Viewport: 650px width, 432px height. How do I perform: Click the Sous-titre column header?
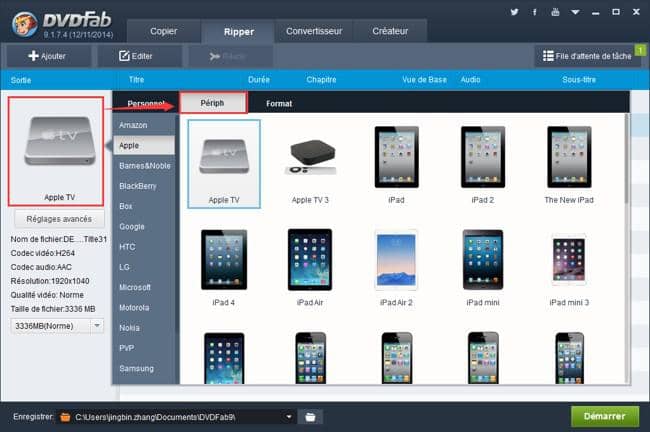point(579,80)
